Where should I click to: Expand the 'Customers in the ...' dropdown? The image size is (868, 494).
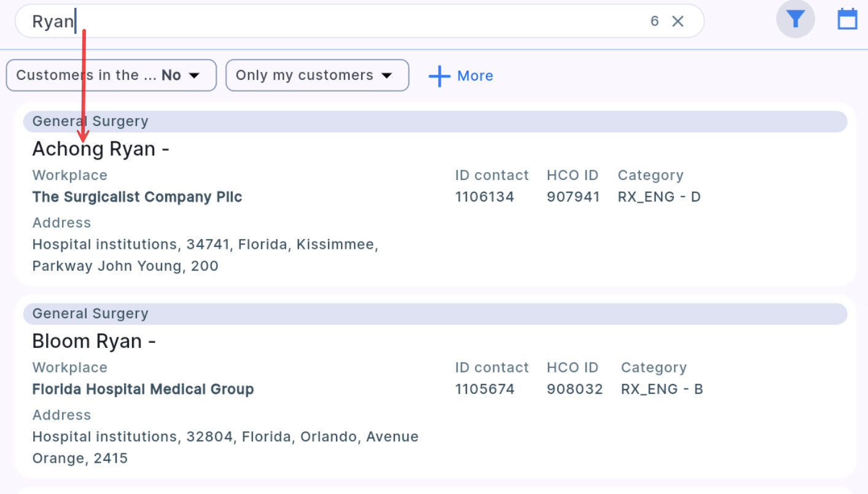point(111,76)
